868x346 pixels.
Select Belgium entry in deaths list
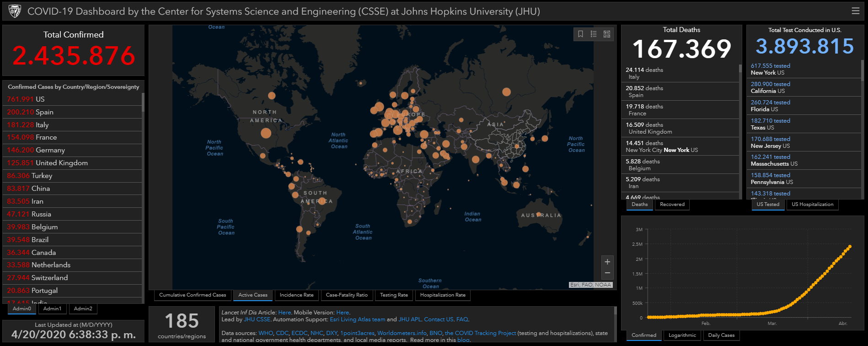coord(680,165)
